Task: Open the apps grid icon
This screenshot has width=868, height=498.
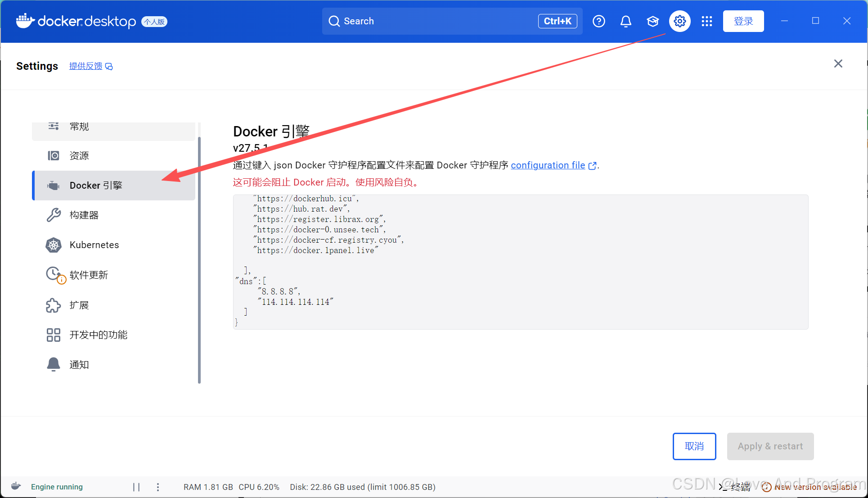Action: coord(706,21)
